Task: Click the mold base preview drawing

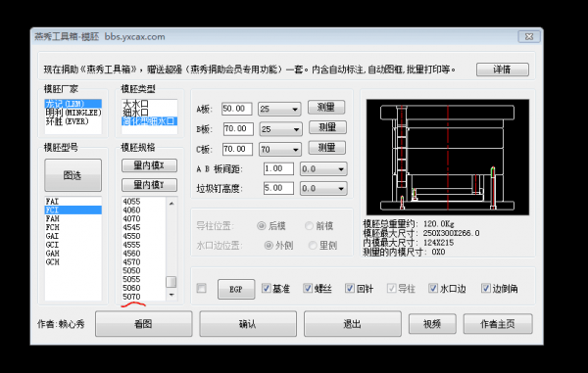Action: click(448, 158)
